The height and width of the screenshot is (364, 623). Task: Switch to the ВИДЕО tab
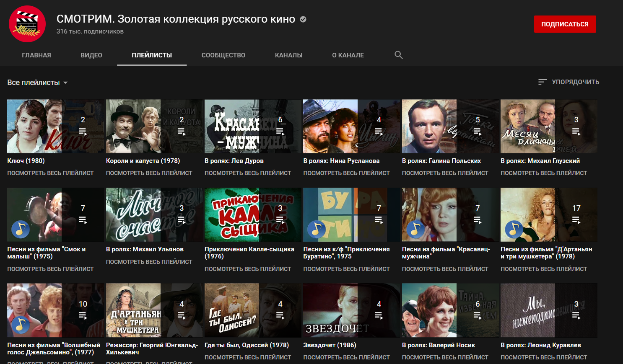tap(91, 55)
